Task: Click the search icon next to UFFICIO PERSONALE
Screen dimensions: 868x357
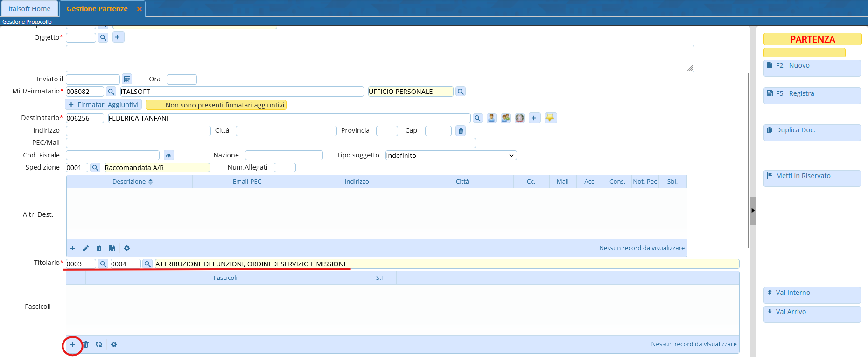Action: click(x=461, y=92)
